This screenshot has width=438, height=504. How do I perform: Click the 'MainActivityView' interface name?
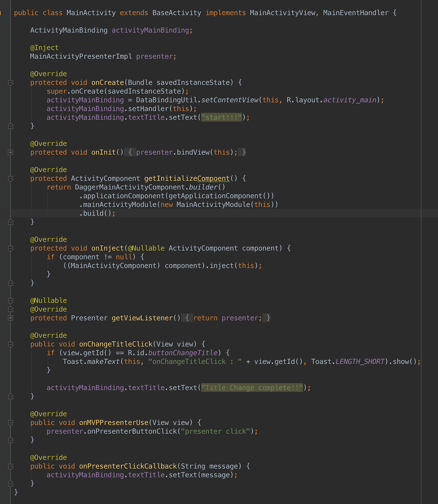pyautogui.click(x=282, y=13)
